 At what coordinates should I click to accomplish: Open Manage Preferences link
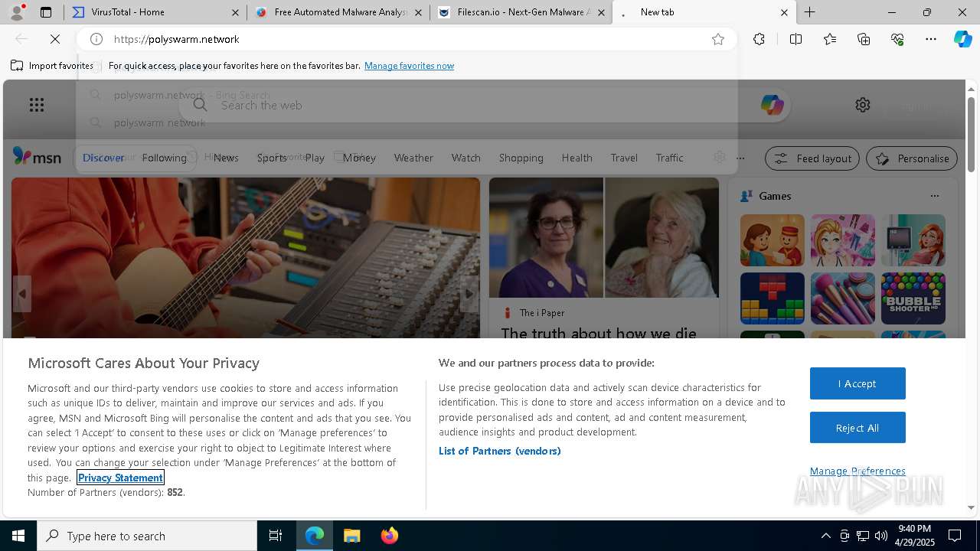(x=857, y=471)
